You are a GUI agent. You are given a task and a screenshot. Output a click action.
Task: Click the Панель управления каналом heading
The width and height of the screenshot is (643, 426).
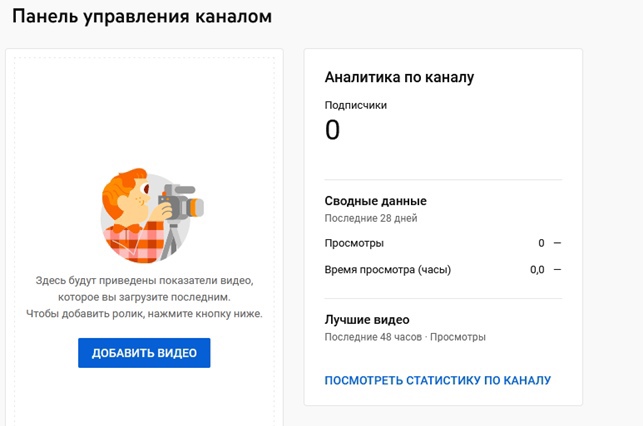pos(141,17)
